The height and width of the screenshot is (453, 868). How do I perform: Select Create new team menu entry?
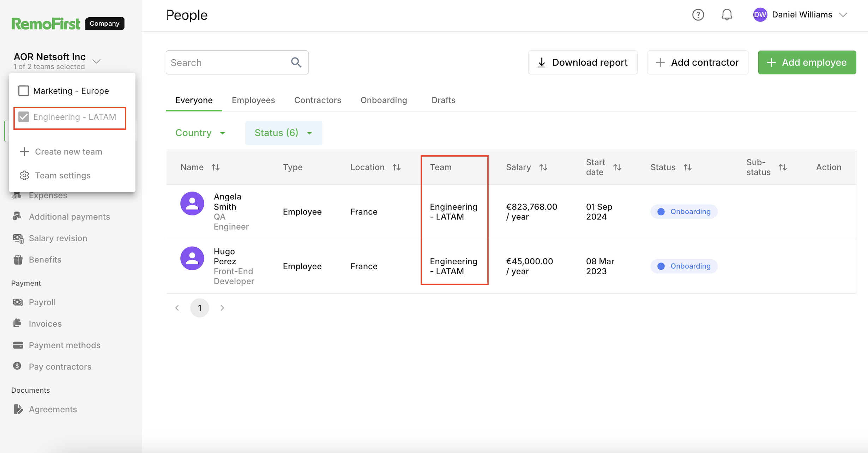tap(72, 152)
